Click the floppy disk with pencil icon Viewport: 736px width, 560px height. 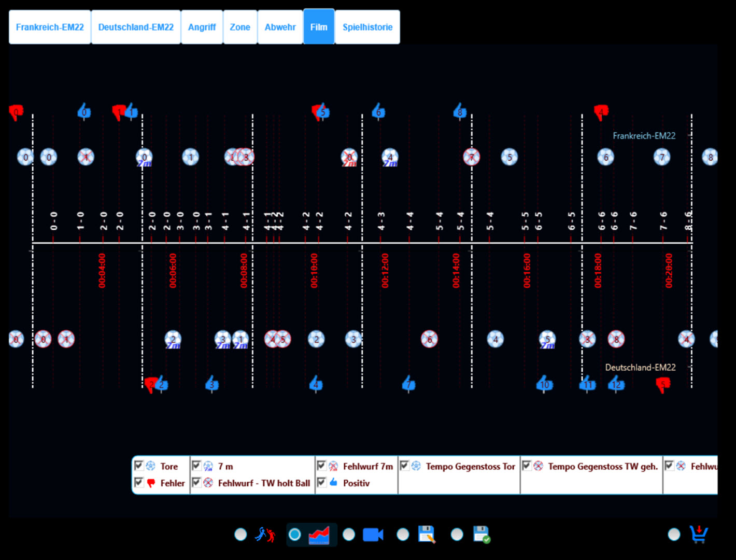point(427,535)
